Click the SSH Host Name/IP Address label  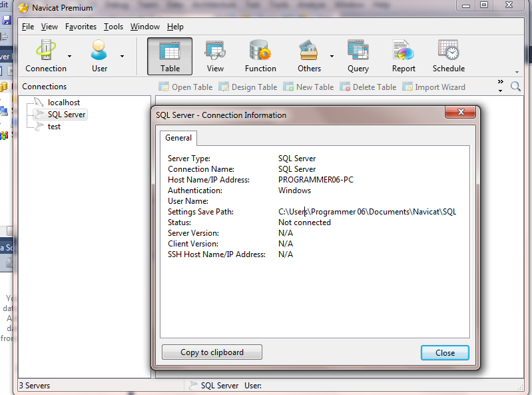pyautogui.click(x=216, y=254)
